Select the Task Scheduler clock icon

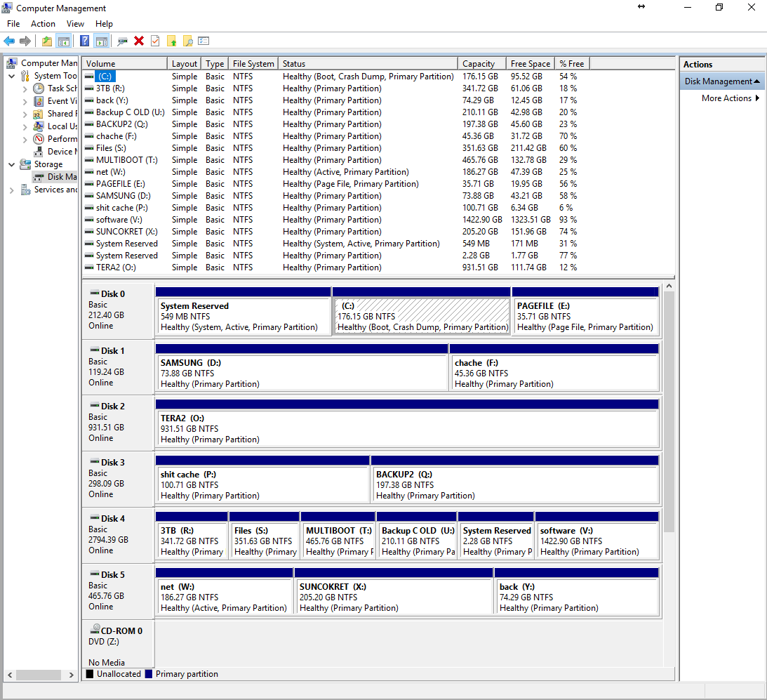click(39, 88)
